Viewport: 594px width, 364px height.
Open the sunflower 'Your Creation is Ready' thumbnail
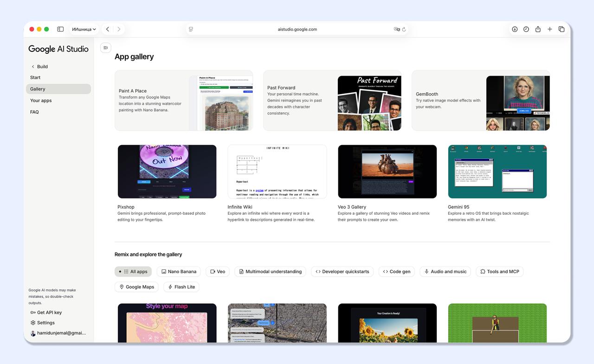387,323
